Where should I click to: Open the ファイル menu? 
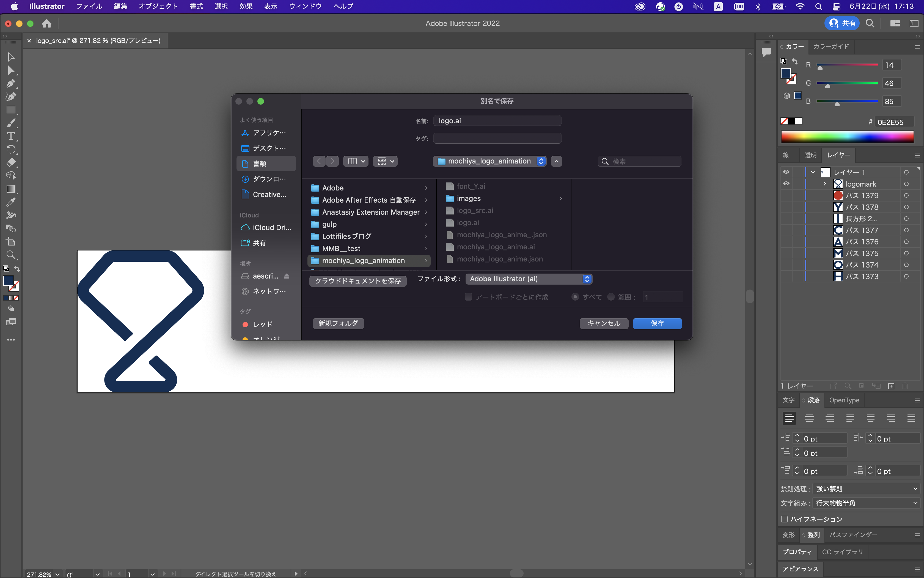tap(89, 7)
